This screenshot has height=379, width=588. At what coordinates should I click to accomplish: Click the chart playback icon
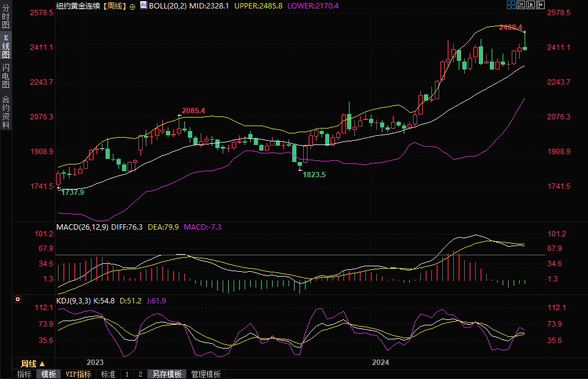[530, 5]
